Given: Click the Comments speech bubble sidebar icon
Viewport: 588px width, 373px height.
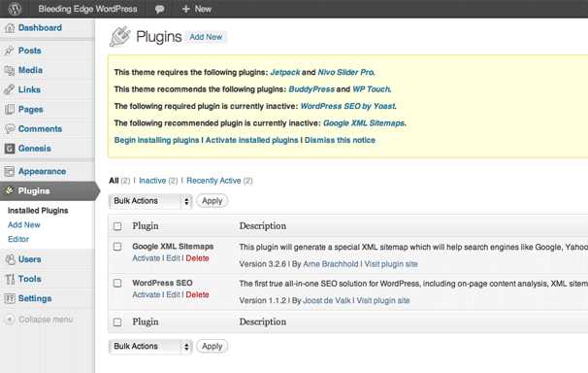Looking at the screenshot, I should coord(10,129).
